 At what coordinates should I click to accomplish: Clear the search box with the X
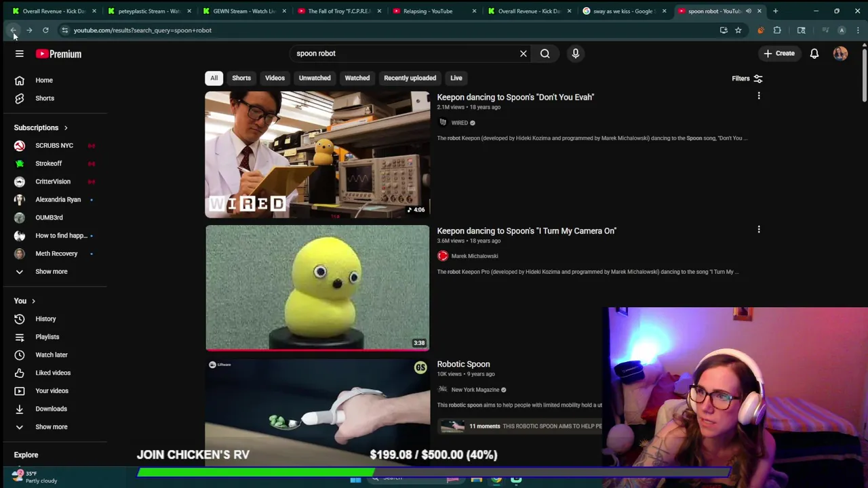tap(523, 54)
